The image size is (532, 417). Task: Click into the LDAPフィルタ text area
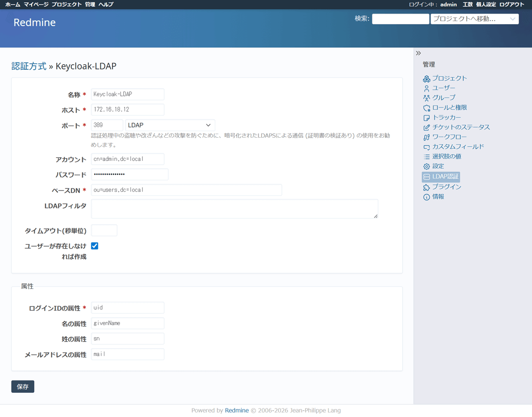[x=234, y=208]
